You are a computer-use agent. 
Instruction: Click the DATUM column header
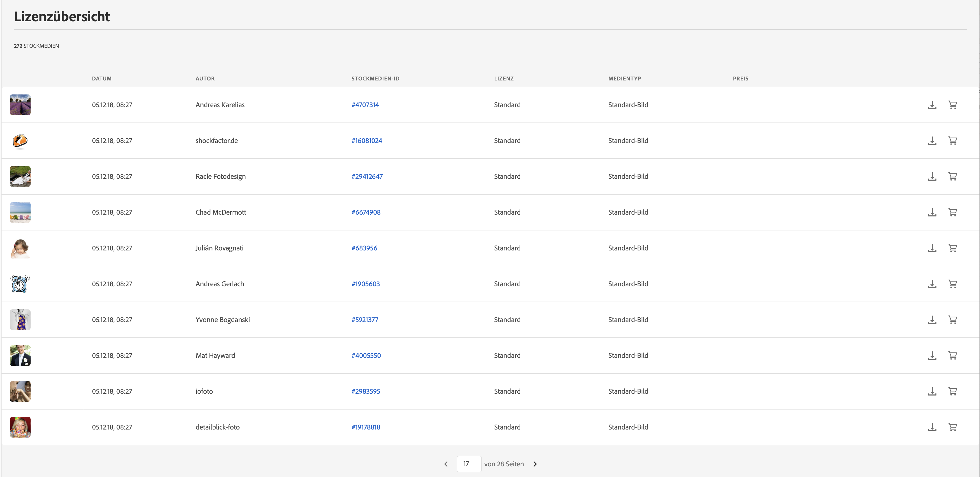[x=102, y=78]
